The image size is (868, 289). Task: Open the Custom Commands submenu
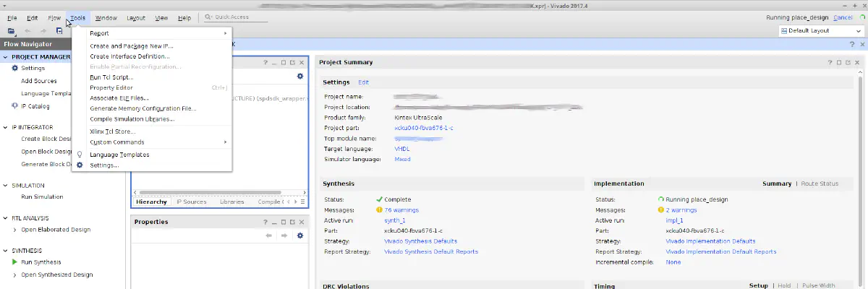click(x=152, y=142)
